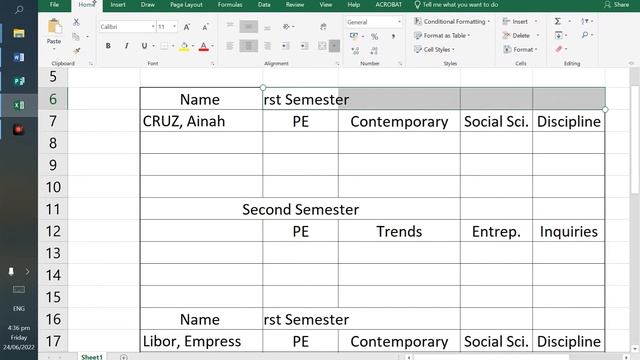Screen dimensions: 640x360
Task: Switch to the Insert ribbon tab
Action: coord(118,4)
